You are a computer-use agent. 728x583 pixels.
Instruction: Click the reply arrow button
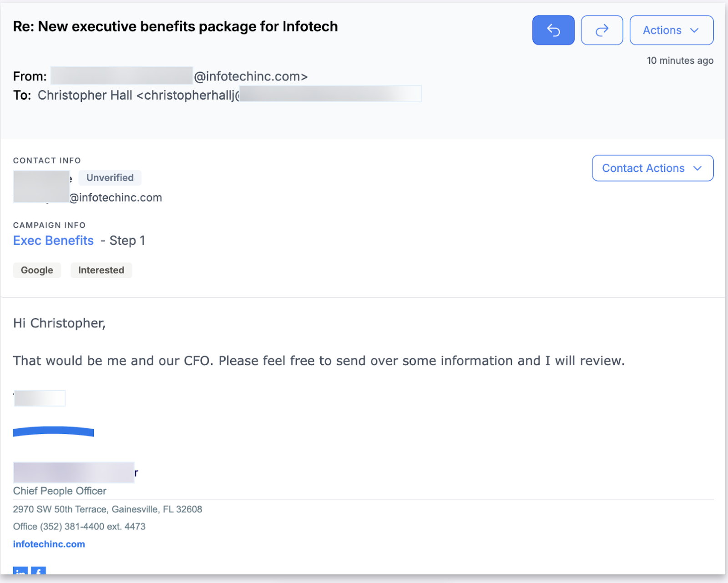(x=553, y=30)
